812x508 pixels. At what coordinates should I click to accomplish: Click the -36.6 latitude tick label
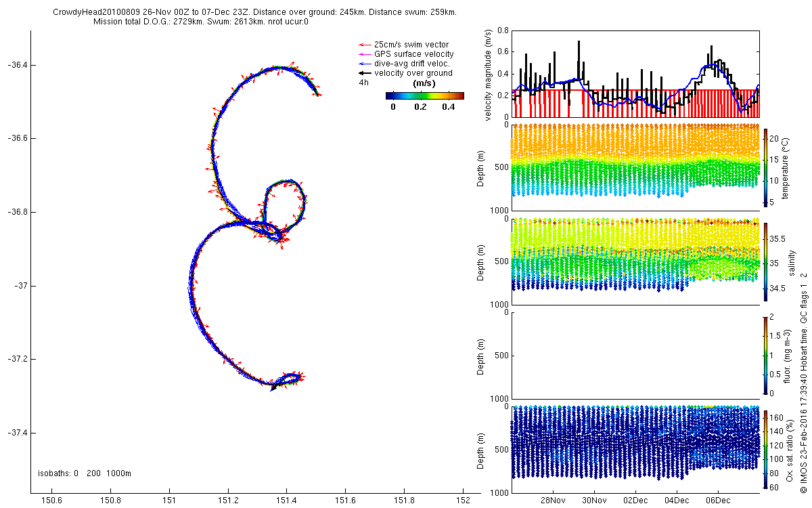pyautogui.click(x=16, y=139)
